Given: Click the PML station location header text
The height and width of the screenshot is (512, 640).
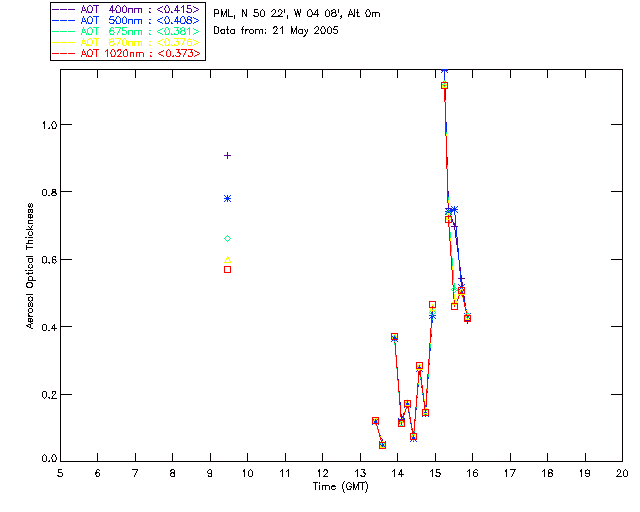Looking at the screenshot, I should (x=297, y=13).
